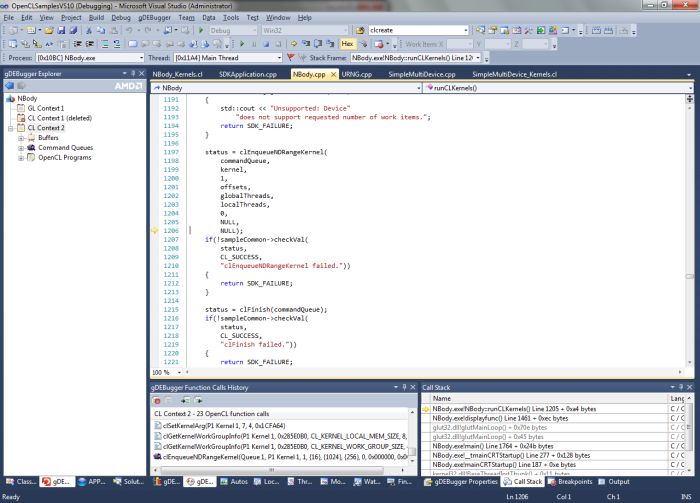Screen dimensions: 700x503
Task: Switch to the Output panel tab
Action: pyautogui.click(x=614, y=482)
